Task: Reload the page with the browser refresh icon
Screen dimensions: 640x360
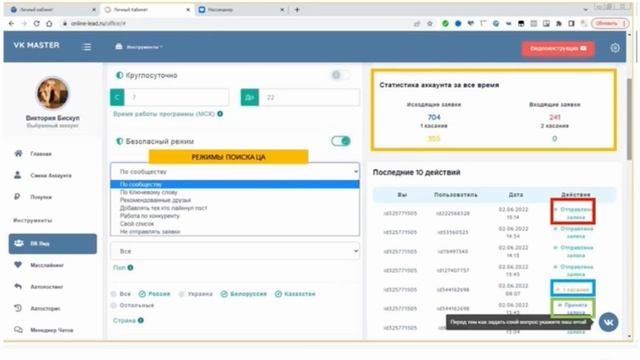Action: [36, 24]
